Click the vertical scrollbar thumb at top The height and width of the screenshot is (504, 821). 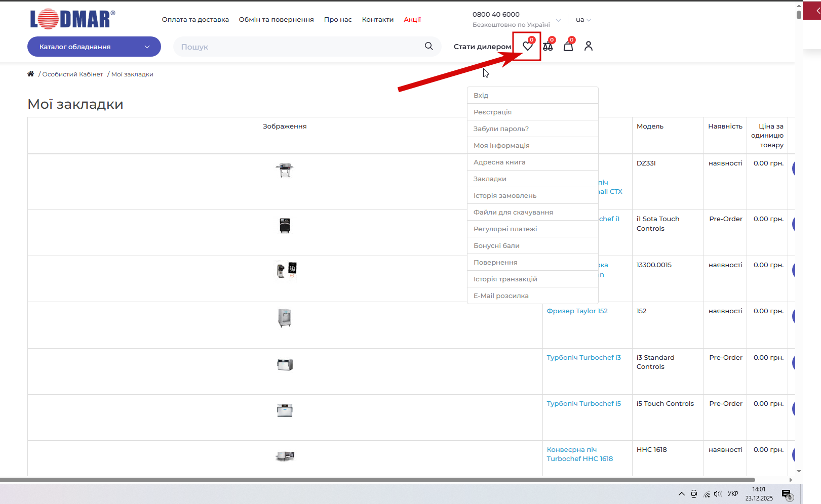click(x=799, y=14)
